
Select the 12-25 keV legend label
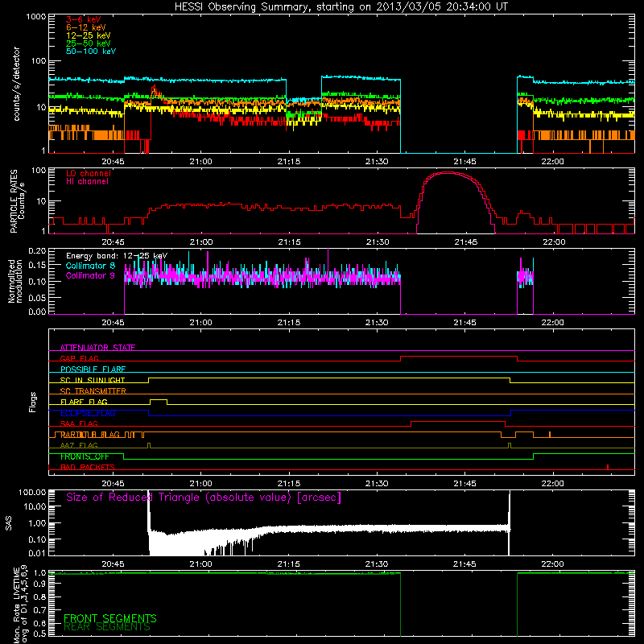[89, 35]
